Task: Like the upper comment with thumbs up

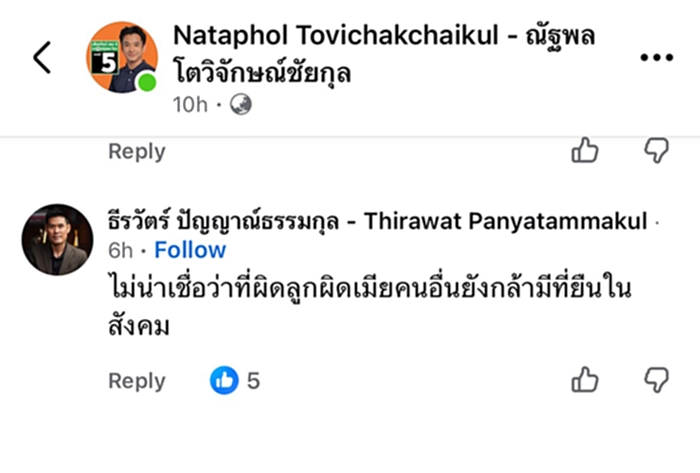Action: pos(584,150)
